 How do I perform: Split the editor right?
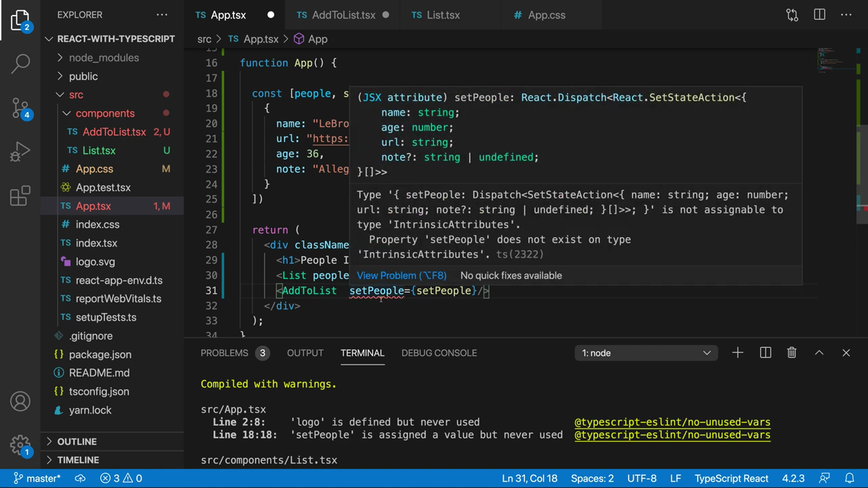pos(819,15)
